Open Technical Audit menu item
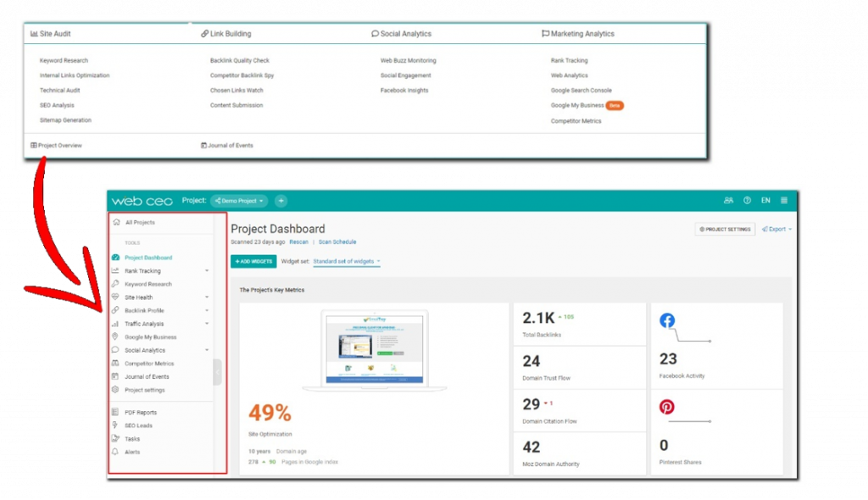The height and width of the screenshot is (500, 868). tap(60, 91)
